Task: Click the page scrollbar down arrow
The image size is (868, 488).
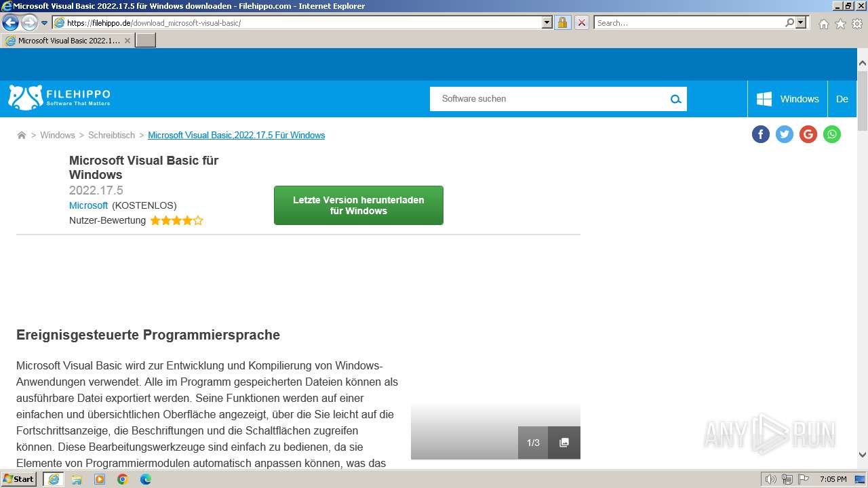Action: coord(863,455)
